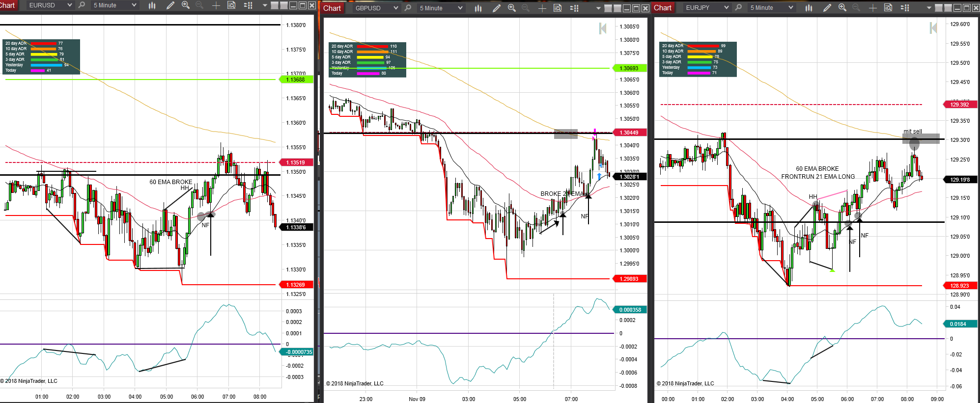Image resolution: width=980 pixels, height=403 pixels.
Task: Jump to latest bar on GBPUSD chart
Action: [x=603, y=28]
